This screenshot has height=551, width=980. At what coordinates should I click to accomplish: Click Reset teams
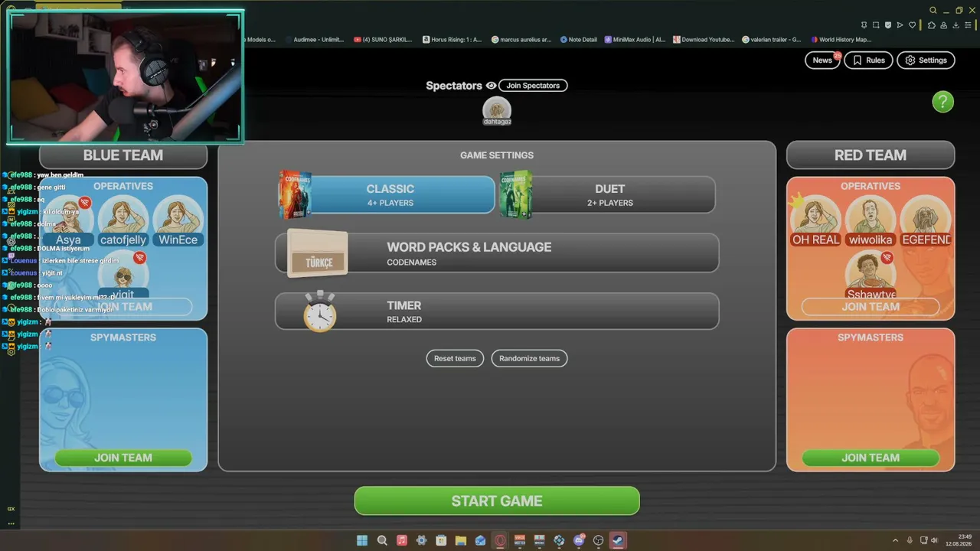coord(455,358)
